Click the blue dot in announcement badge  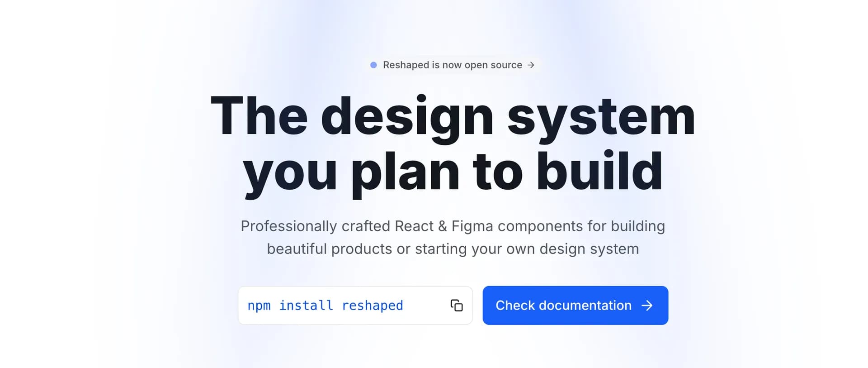click(x=373, y=65)
